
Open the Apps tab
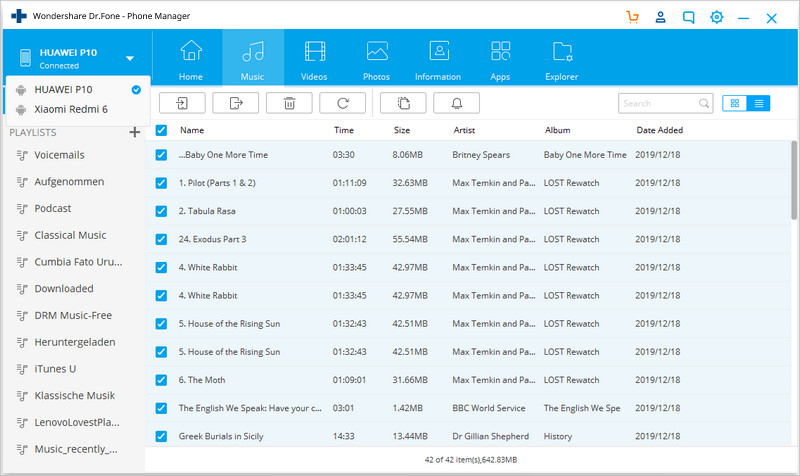pyautogui.click(x=500, y=58)
